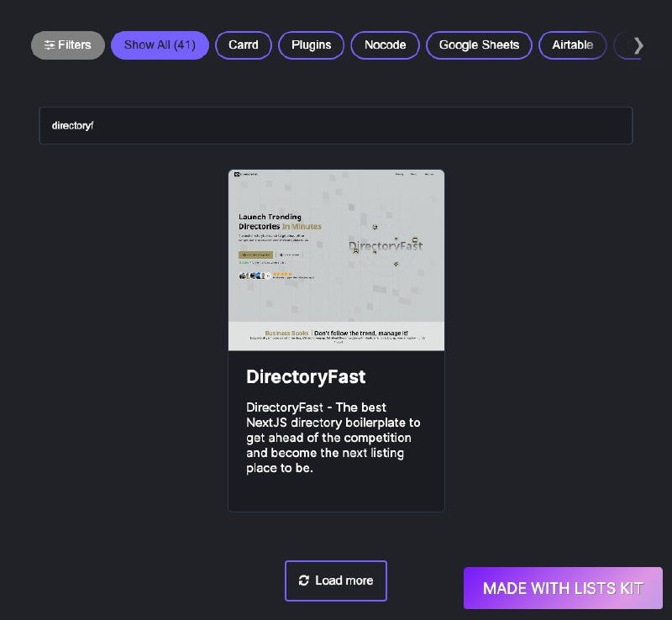Click the sliders icon in Filters
Screen dimensions: 672x620
pos(50,45)
